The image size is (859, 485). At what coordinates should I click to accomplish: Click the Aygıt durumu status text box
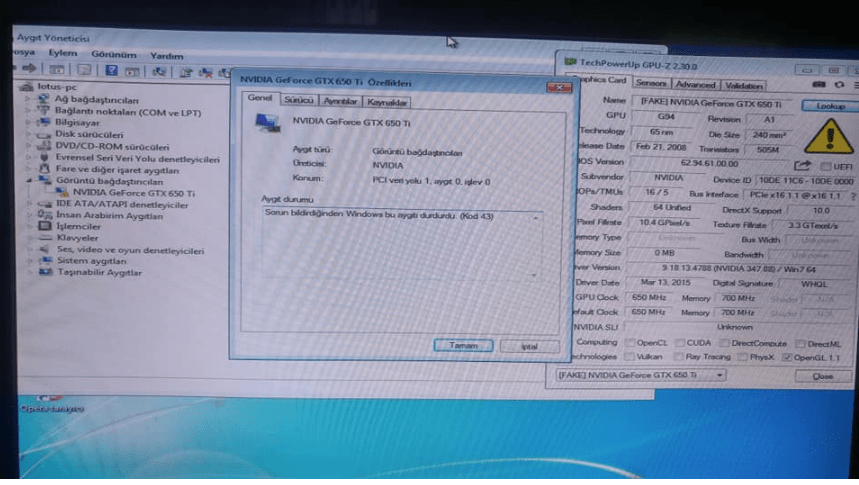[402, 244]
